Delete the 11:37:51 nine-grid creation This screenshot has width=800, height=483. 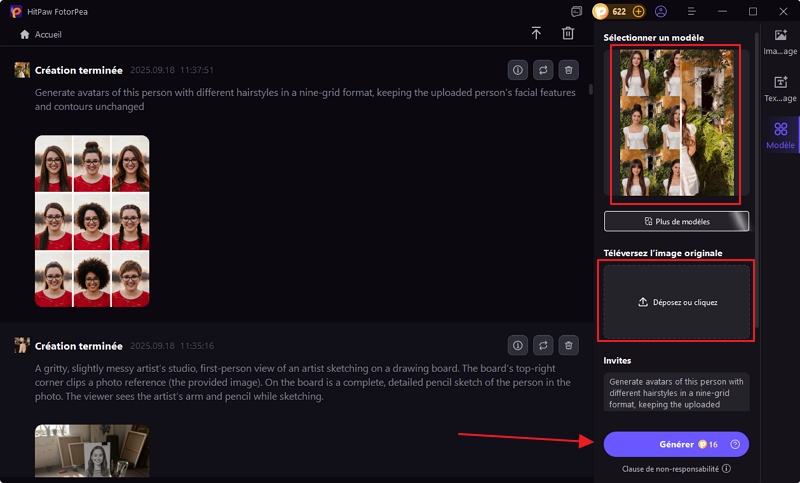[x=568, y=70]
